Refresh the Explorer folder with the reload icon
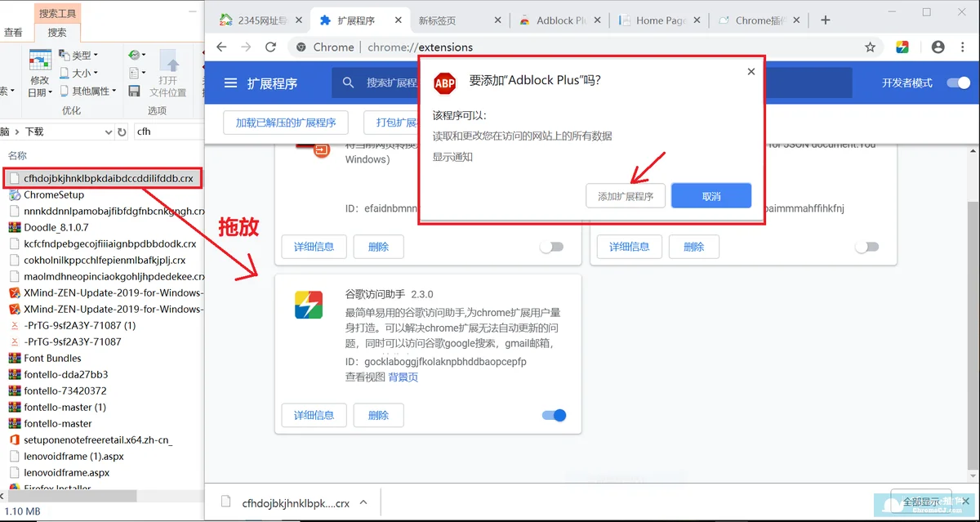 [122, 132]
